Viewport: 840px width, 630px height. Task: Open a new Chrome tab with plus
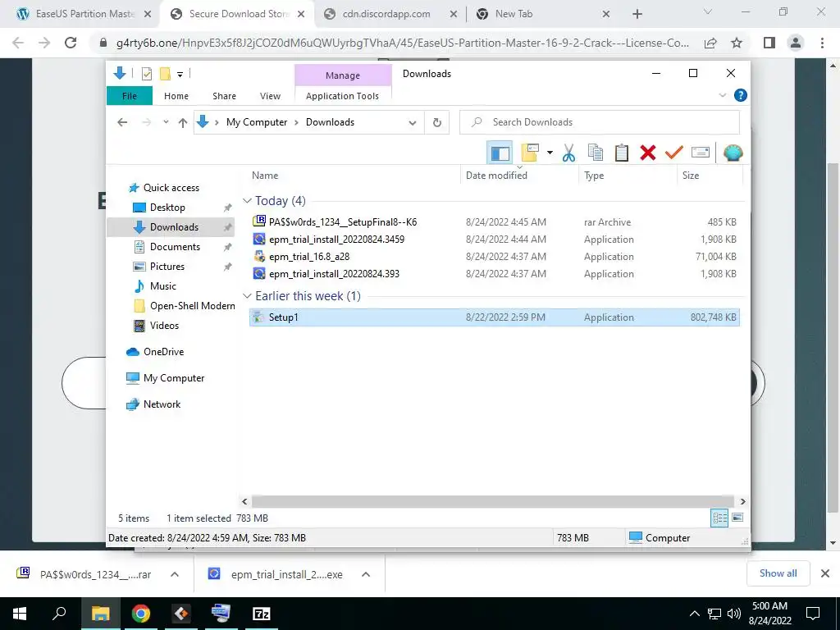[x=637, y=15]
